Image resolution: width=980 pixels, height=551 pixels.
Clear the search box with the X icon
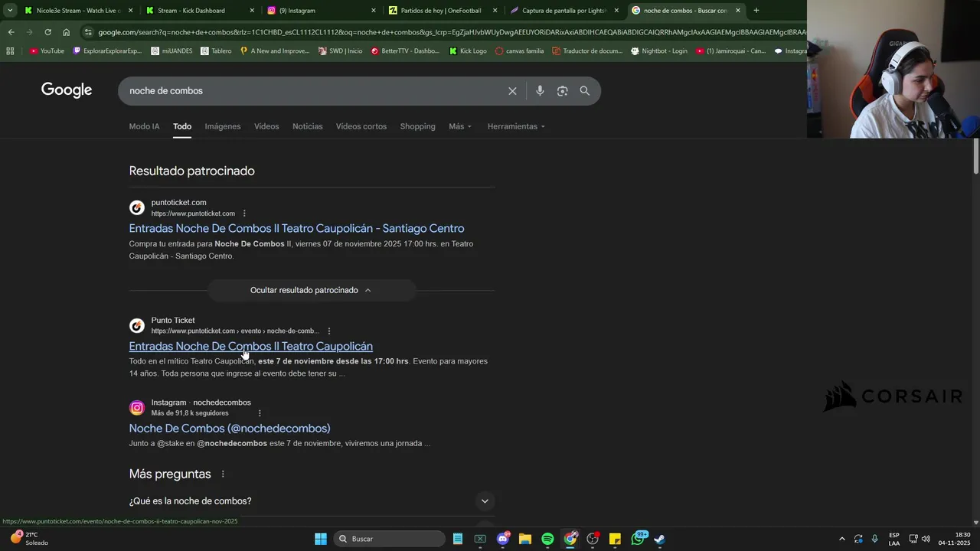coord(512,91)
